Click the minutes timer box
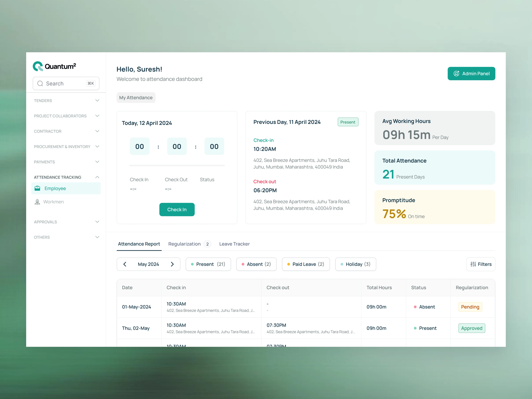 coord(177,146)
